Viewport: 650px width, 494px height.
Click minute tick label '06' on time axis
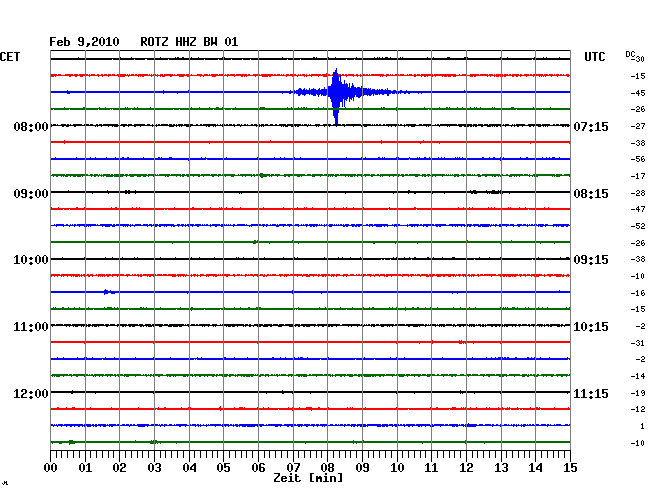[258, 467]
